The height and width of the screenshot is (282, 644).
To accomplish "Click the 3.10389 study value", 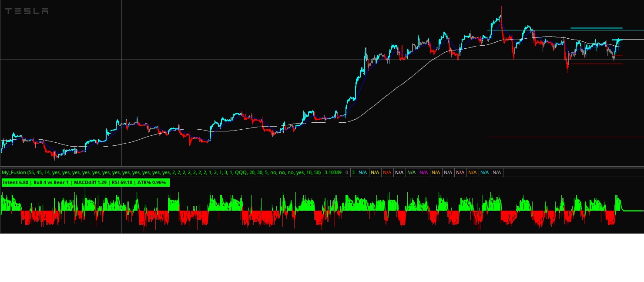I will [x=333, y=172].
